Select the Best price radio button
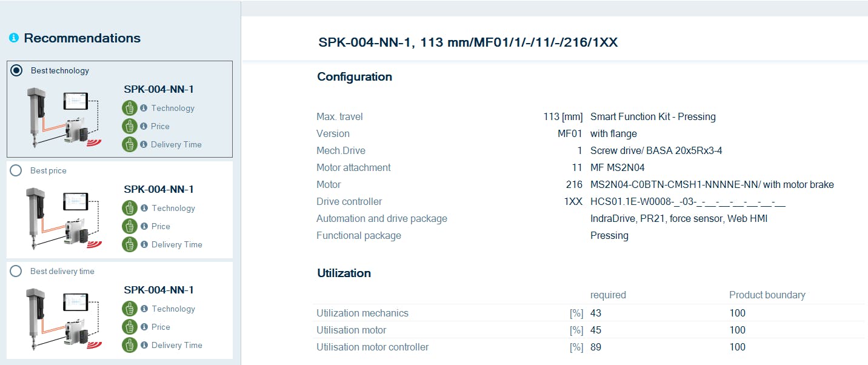The height and width of the screenshot is (365, 868). (x=16, y=171)
